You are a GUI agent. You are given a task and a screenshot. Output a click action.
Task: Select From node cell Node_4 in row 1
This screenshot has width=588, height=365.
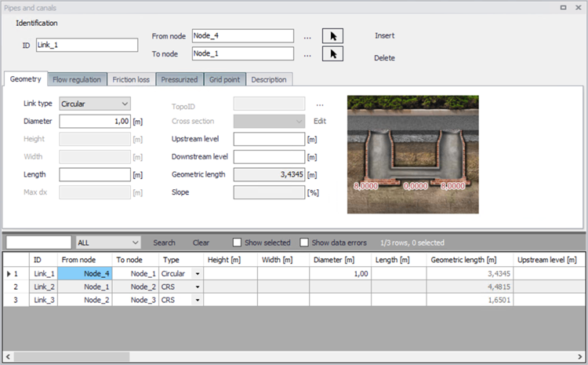point(85,274)
